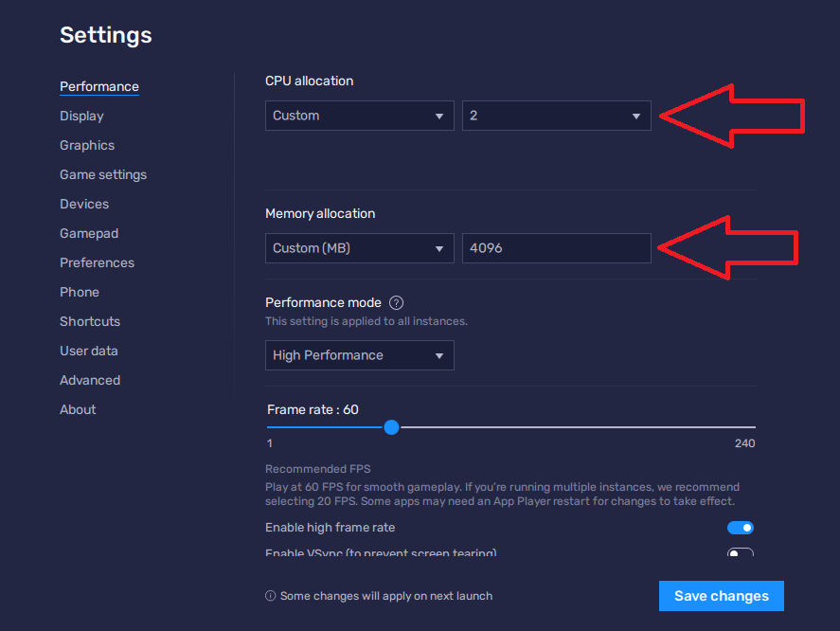Click the Performance mode help icon
Viewport: 840px width, 631px height.
397,303
